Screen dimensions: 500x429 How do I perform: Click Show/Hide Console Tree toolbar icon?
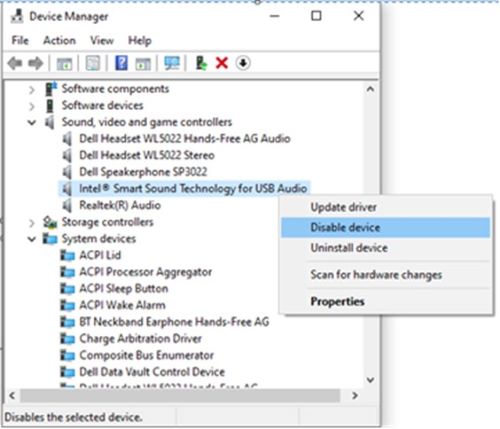(x=64, y=63)
